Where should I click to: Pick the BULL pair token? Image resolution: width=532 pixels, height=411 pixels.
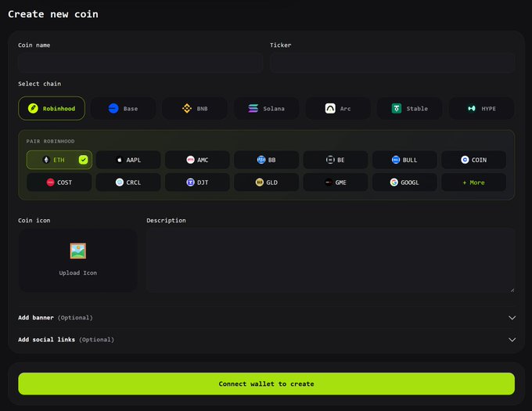tap(404, 160)
